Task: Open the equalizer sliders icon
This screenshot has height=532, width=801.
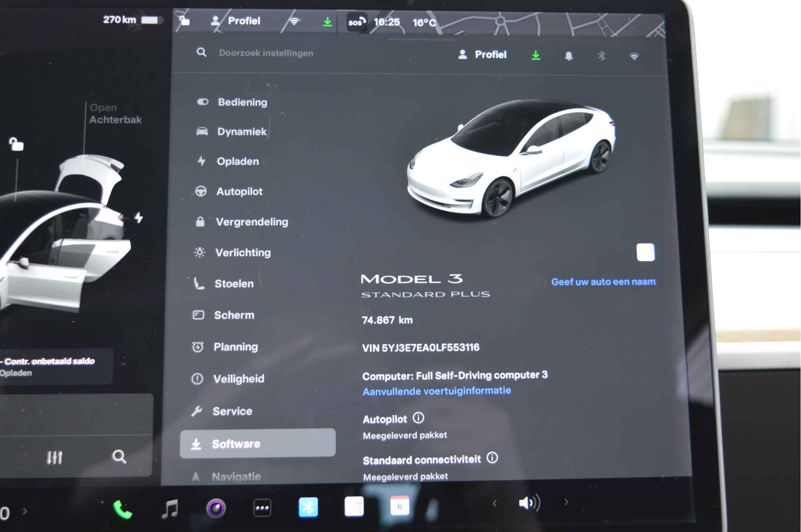Action: point(54,457)
